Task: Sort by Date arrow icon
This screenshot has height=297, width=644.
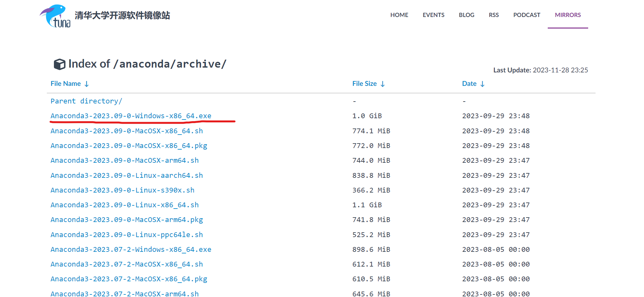Action: [482, 84]
